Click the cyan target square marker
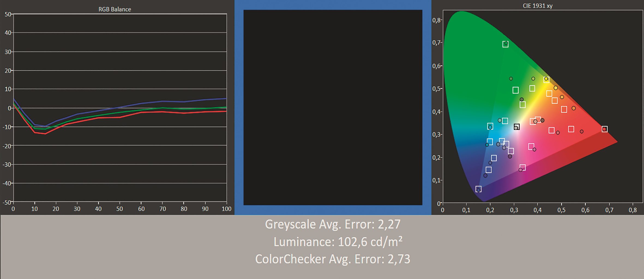This screenshot has width=644, height=279. tap(490, 126)
